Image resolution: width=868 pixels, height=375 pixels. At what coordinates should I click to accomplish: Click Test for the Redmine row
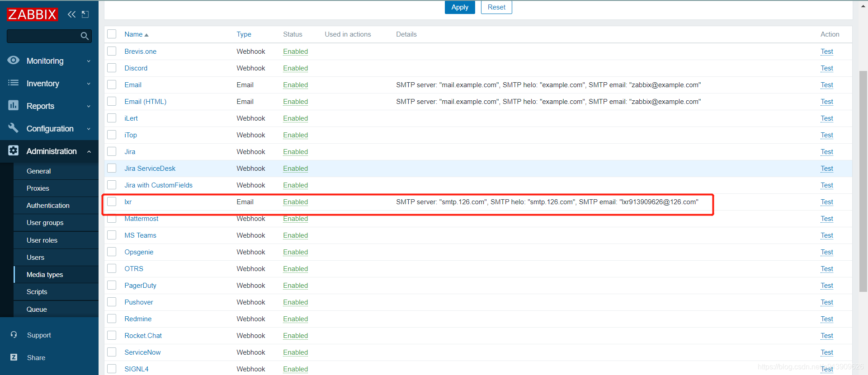pyautogui.click(x=827, y=319)
